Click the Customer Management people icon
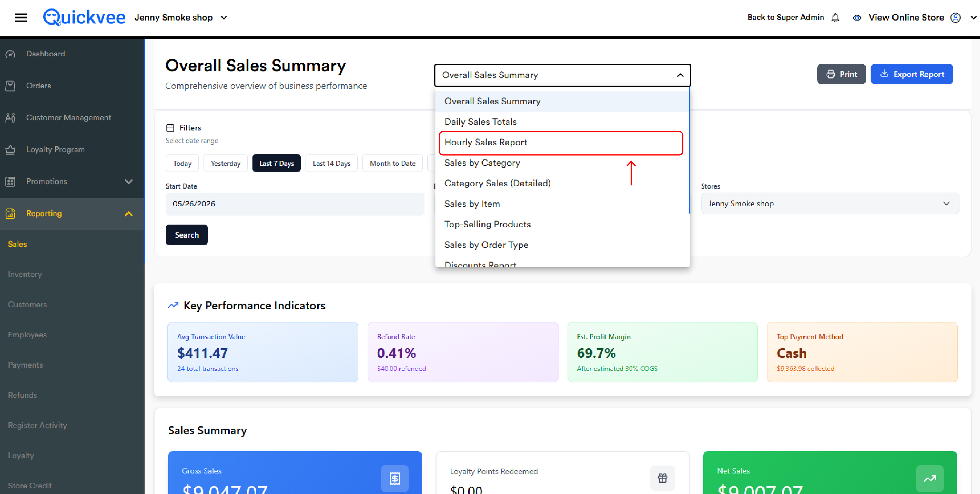 (x=11, y=118)
